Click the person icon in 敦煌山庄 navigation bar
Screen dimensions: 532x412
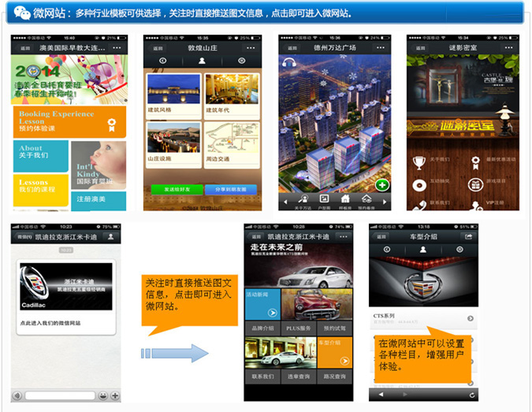pos(202,61)
